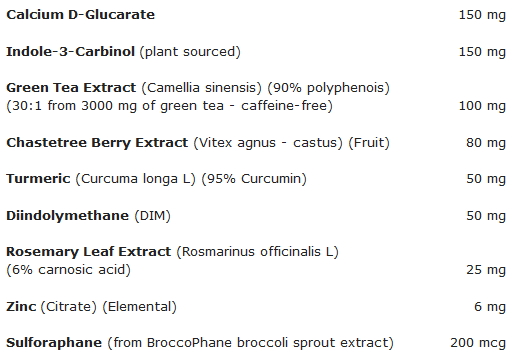This screenshot has width=515, height=360.
Task: Click the "(plant sourced)" note
Action: pos(190,52)
